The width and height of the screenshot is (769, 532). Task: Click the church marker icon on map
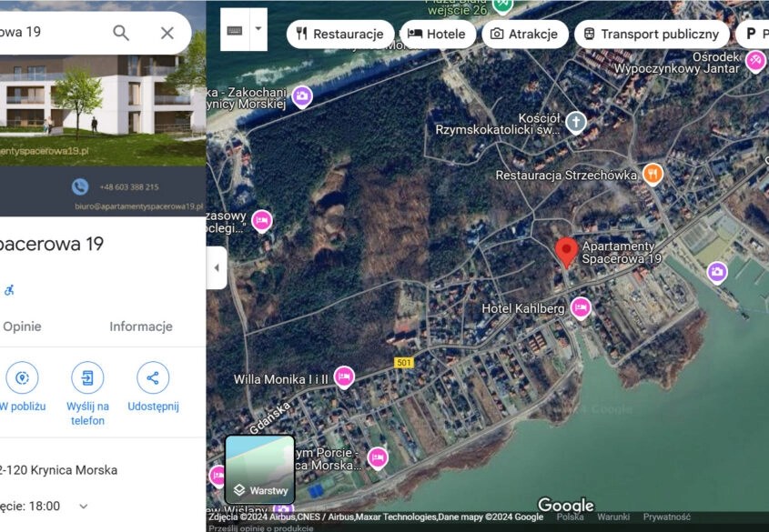(x=575, y=122)
